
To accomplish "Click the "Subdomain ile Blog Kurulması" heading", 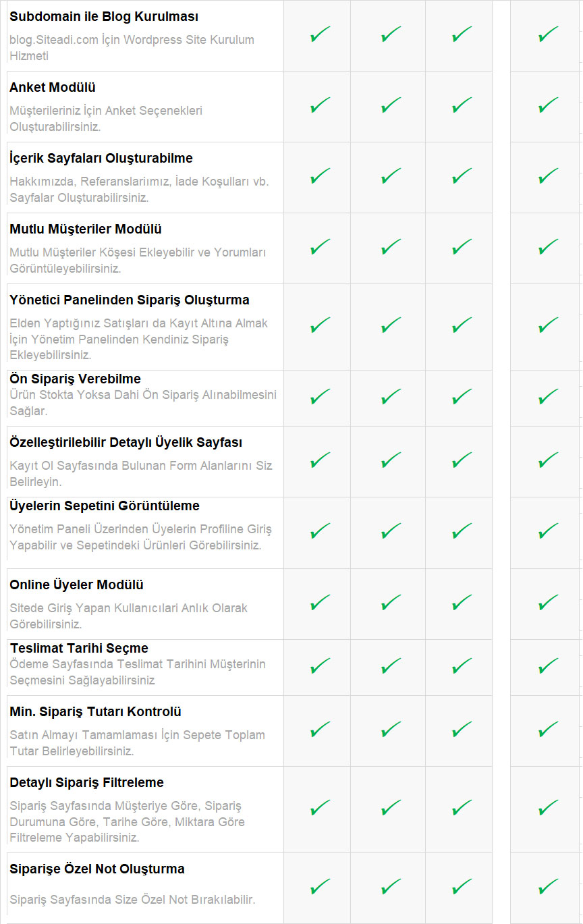I will pyautogui.click(x=104, y=17).
